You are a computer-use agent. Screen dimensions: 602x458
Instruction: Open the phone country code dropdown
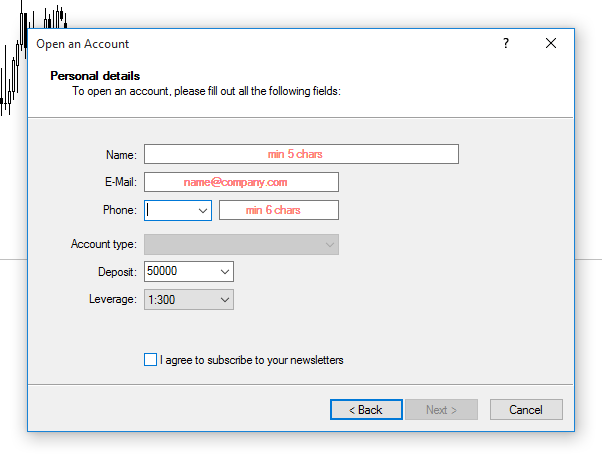[x=178, y=210]
